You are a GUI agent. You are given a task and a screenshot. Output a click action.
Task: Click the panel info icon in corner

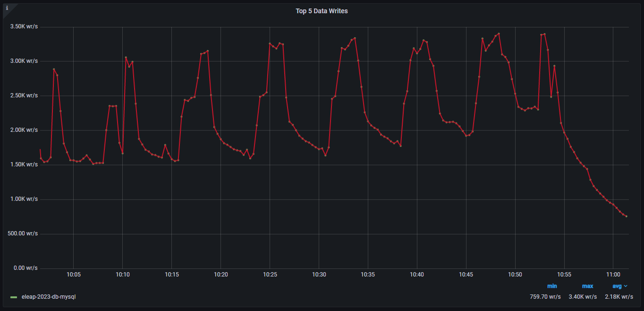pyautogui.click(x=7, y=8)
